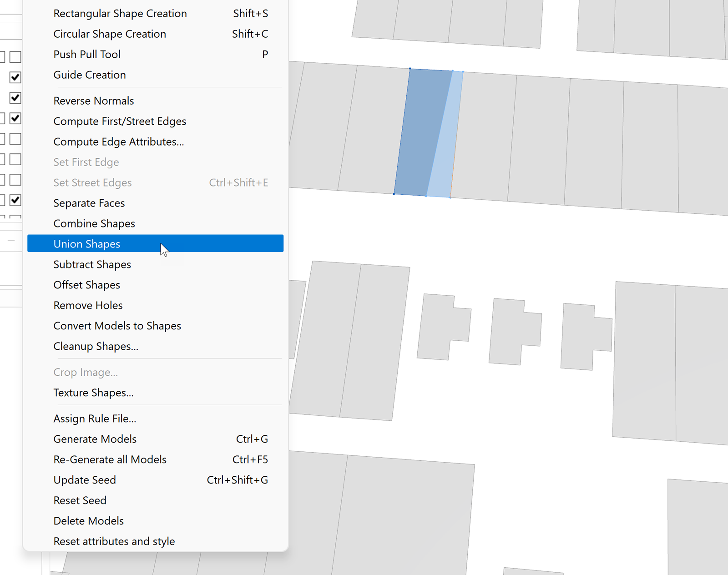Choose Offset Shapes option
The image size is (728, 575).
tap(86, 285)
